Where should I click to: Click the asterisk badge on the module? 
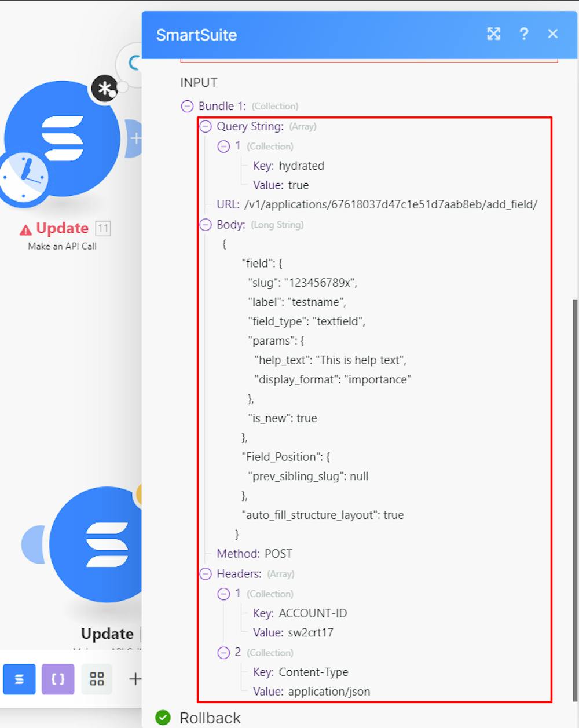tap(105, 88)
